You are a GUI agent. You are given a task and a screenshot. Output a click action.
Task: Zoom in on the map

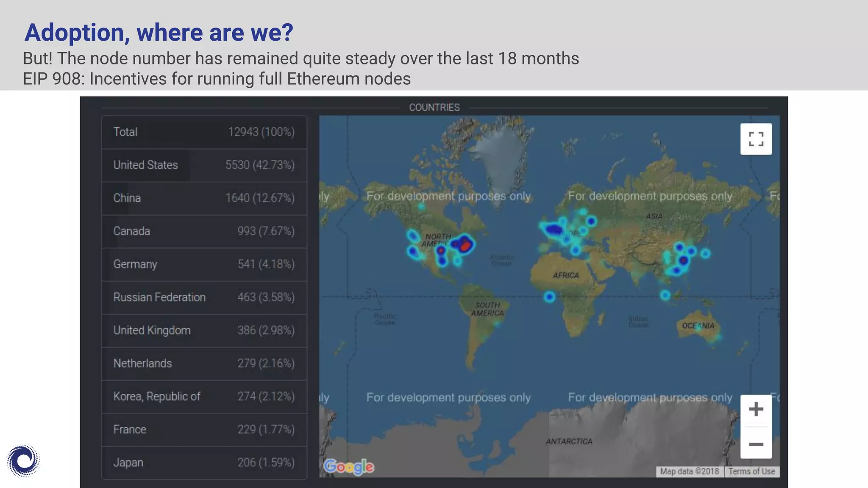coord(756,410)
